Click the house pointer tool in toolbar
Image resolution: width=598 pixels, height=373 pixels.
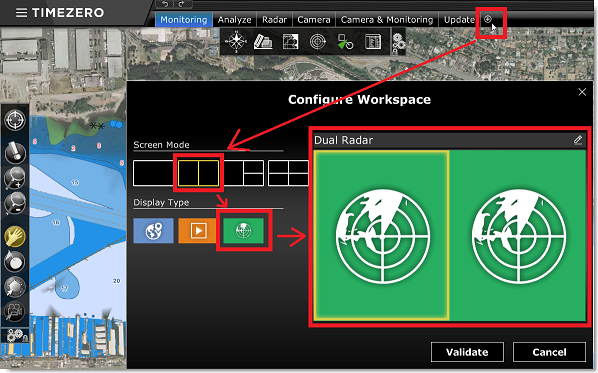[x=14, y=287]
